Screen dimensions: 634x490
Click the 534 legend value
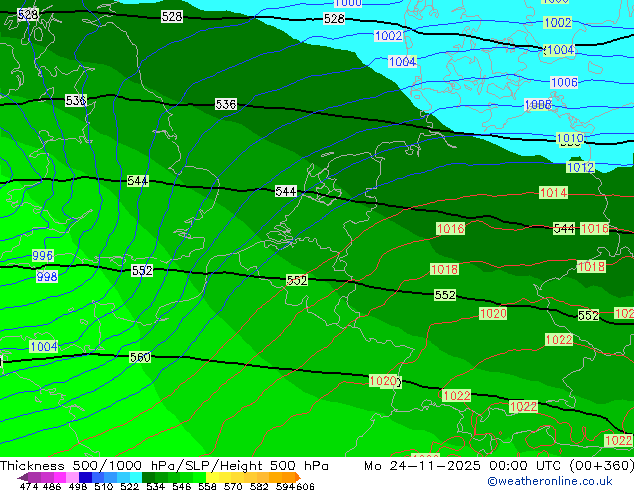[155, 486]
